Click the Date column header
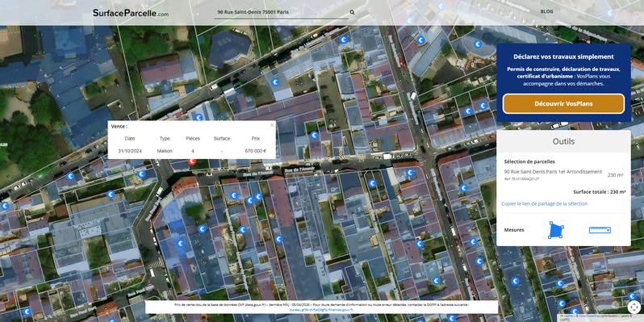The image size is (644, 322). tap(130, 139)
